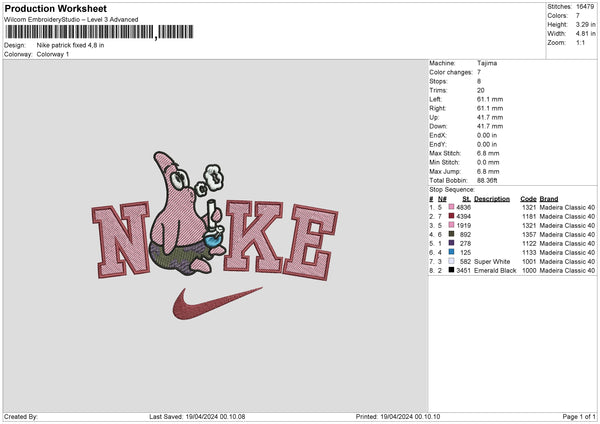This screenshot has width=600, height=424.
Task: Click the 'Code' column header
Action: pos(528,199)
